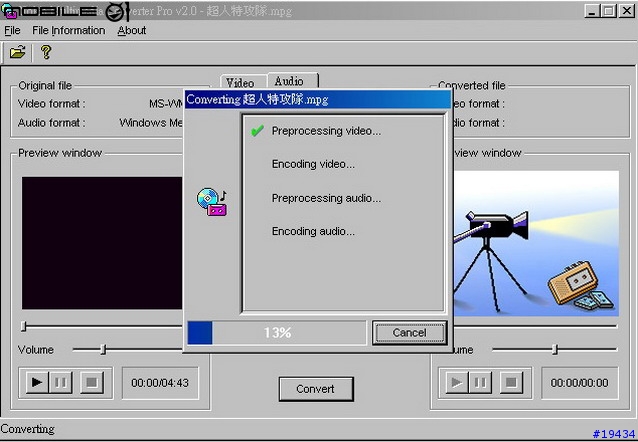The height and width of the screenshot is (442, 638).
Task: Stop the converted file preview
Action: [511, 382]
